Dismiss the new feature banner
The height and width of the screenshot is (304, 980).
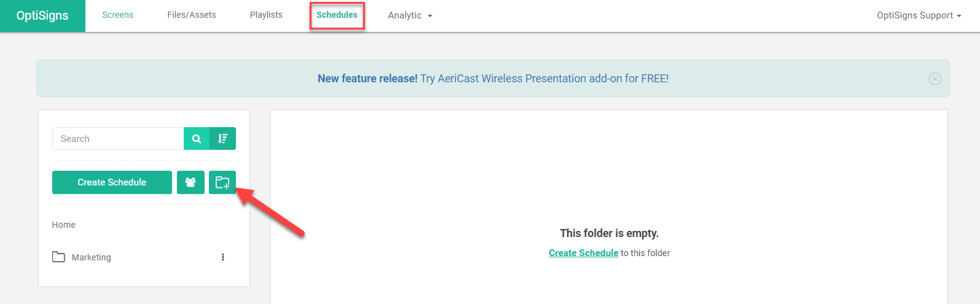click(x=935, y=79)
